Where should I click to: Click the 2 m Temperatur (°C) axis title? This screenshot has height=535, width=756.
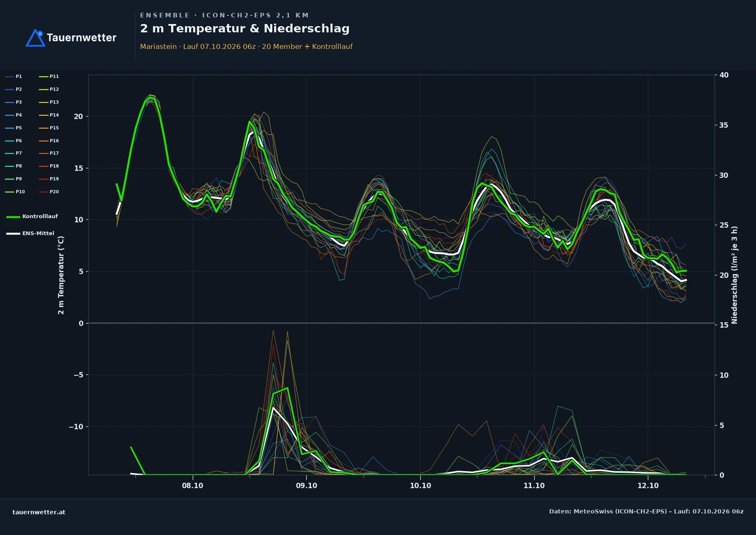click(61, 275)
